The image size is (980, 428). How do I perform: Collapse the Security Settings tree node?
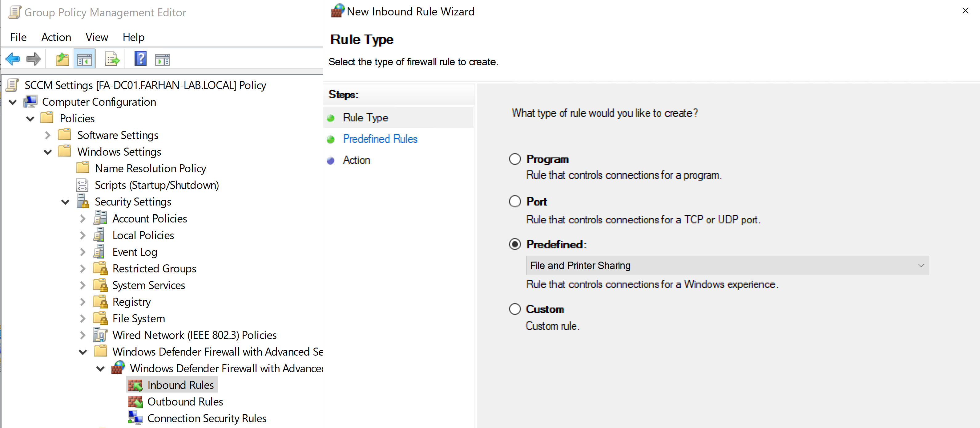point(65,202)
